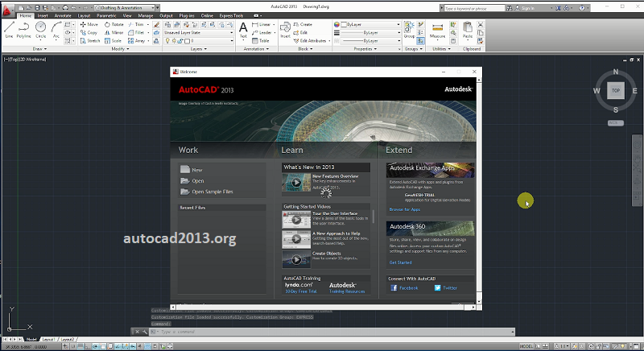The image size is (644, 351).
Task: Click the Paste clipboard tool
Action: pos(468,31)
